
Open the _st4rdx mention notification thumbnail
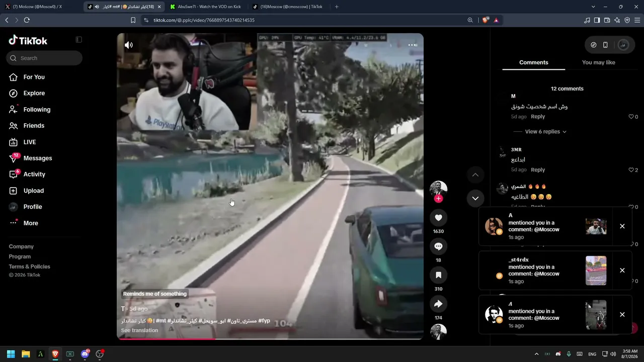point(596,270)
